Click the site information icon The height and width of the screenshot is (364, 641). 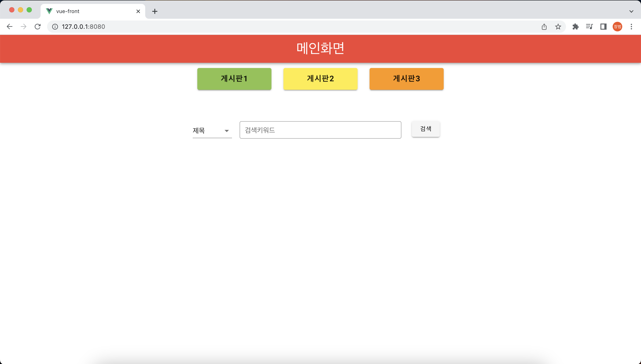(x=55, y=27)
